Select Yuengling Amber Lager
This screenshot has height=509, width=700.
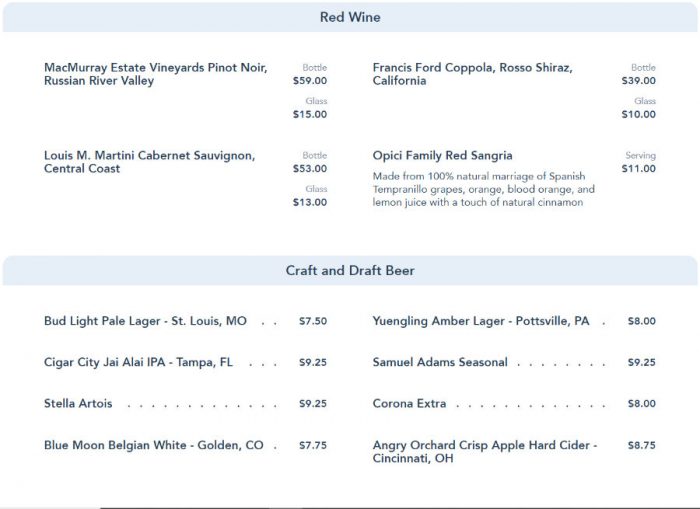pyautogui.click(x=481, y=322)
